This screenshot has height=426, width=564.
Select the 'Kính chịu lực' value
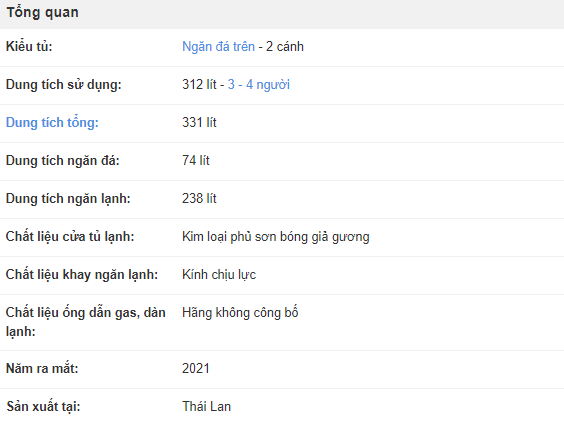pos(219,275)
